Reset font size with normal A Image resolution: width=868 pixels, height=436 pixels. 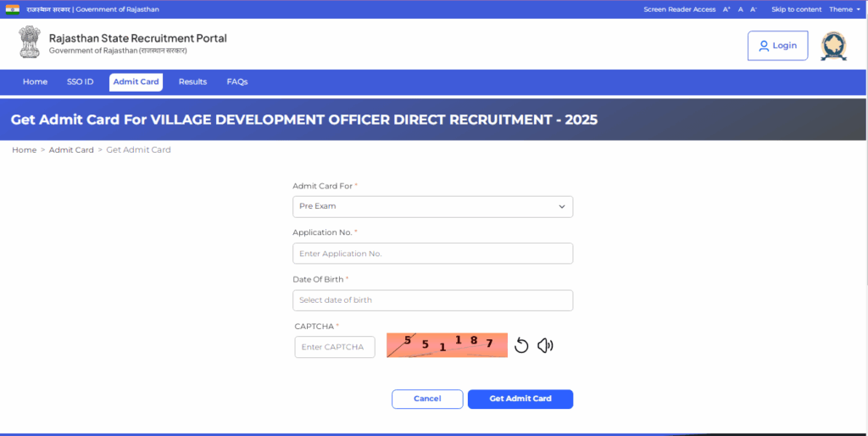pyautogui.click(x=741, y=9)
